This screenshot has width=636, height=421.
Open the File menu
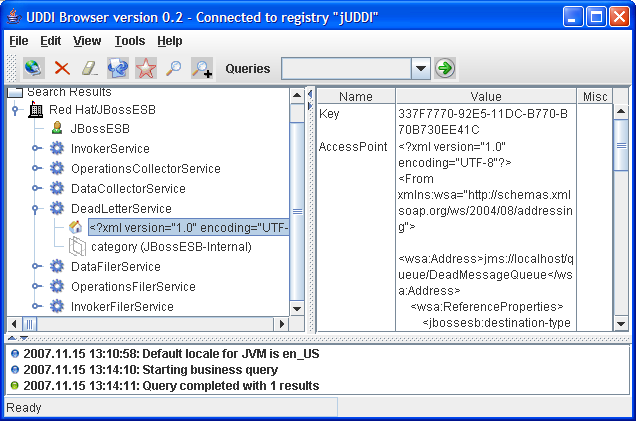(x=19, y=41)
